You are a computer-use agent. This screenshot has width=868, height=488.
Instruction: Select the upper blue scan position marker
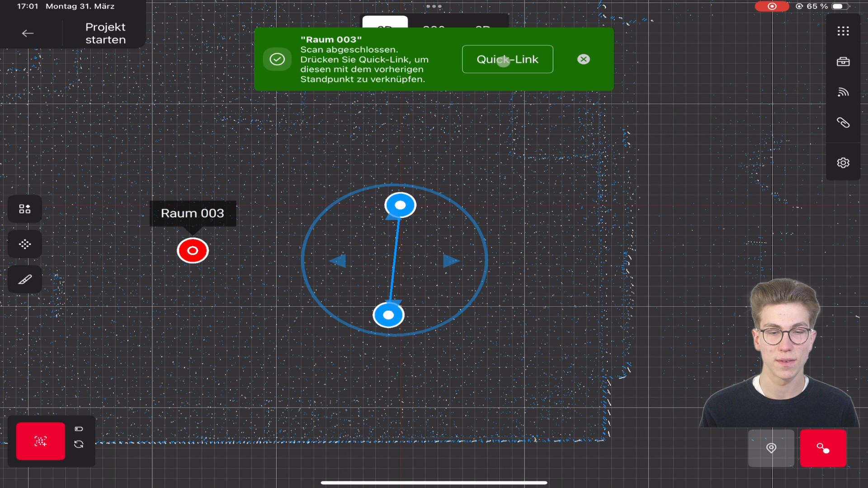click(x=400, y=205)
